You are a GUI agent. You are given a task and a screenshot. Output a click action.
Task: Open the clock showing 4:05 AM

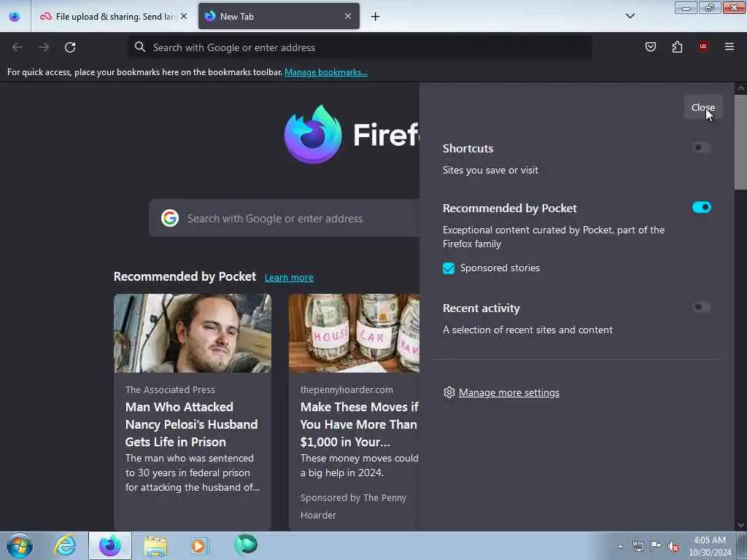coord(710,546)
